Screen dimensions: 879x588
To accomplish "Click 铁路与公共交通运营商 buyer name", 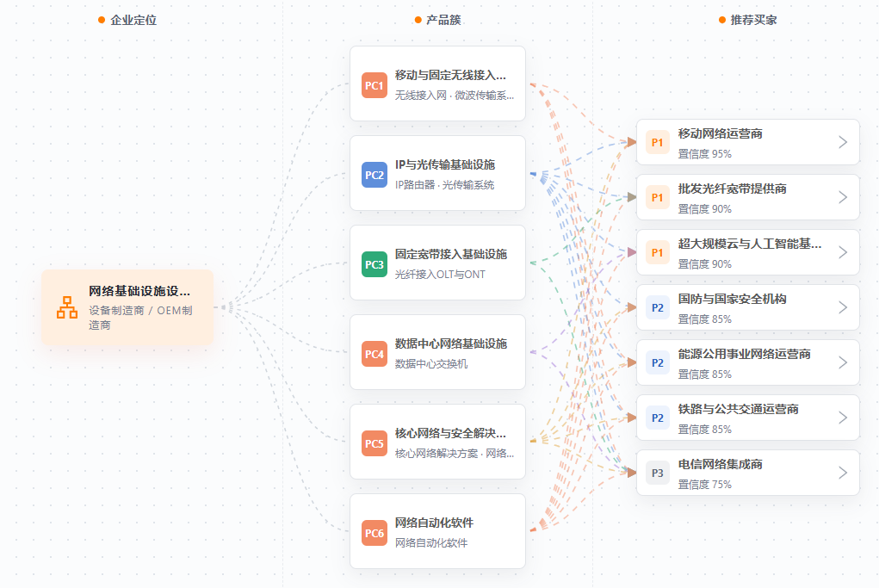I will pos(739,409).
